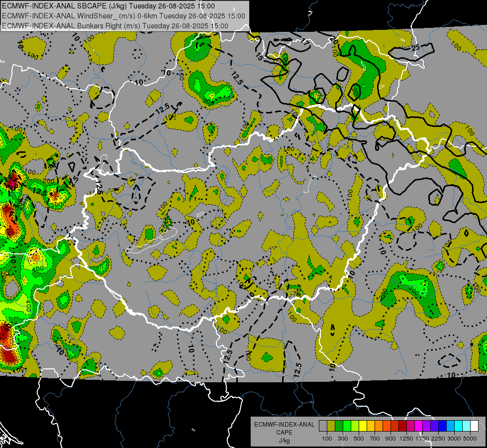Pick the yellow-green legend swatch
487x448 pixels.
pyautogui.click(x=355, y=426)
